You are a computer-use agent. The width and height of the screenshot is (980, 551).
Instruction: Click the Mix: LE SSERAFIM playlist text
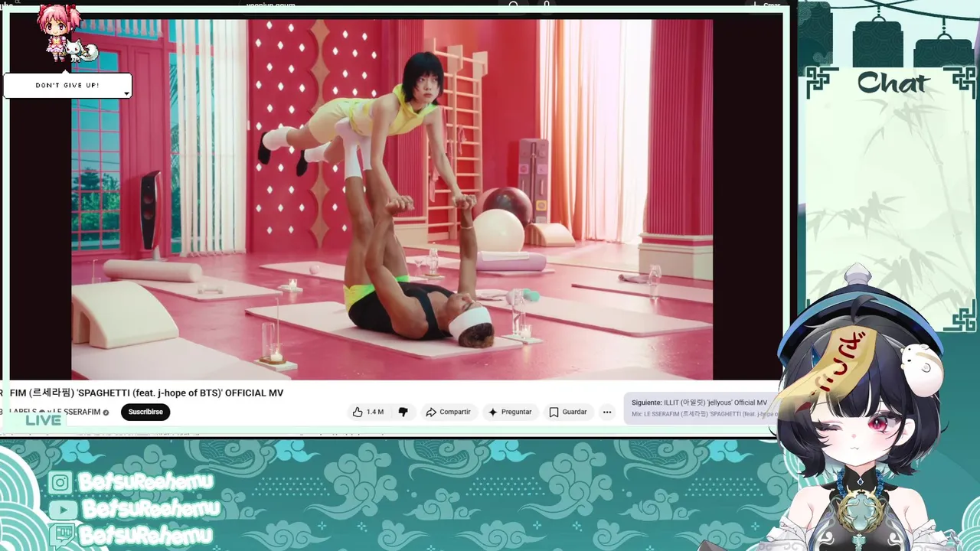point(703,414)
